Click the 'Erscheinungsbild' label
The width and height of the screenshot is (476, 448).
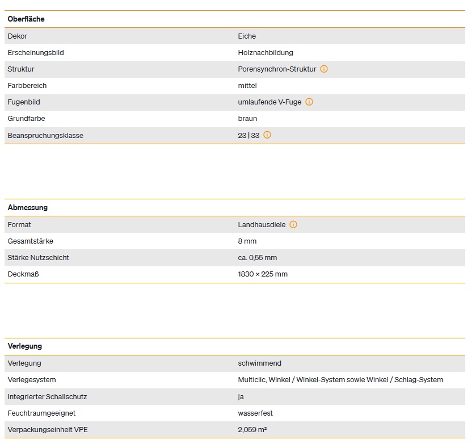(36, 53)
